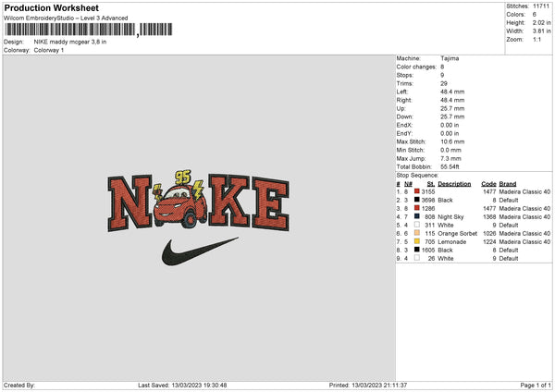This screenshot has height=392, width=555.
Task: Click the Max Jump value '7.3 mm'
Action: (451, 158)
